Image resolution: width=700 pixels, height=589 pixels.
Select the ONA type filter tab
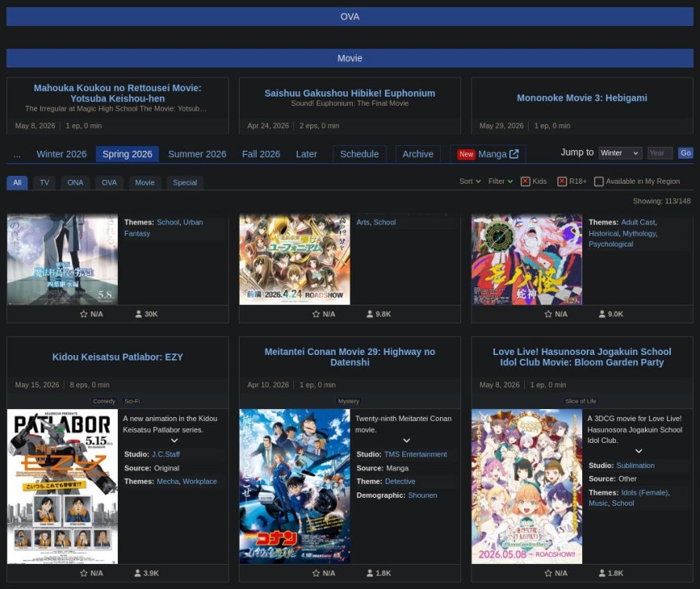[75, 182]
